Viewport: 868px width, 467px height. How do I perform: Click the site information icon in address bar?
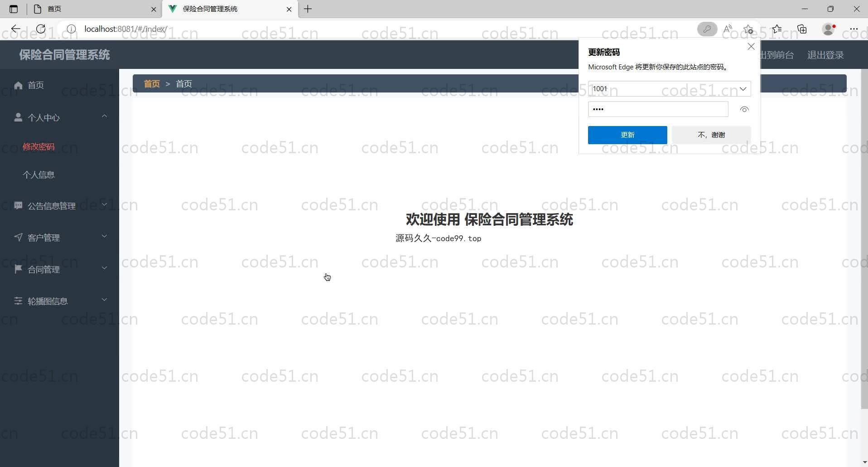pyautogui.click(x=71, y=29)
